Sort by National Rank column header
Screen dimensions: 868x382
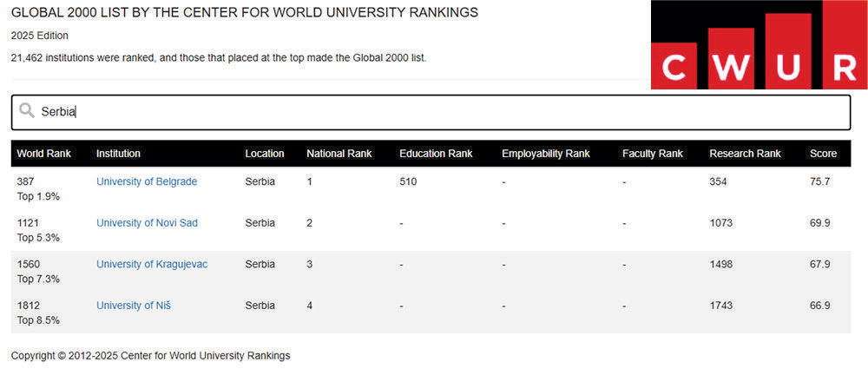[x=339, y=154]
